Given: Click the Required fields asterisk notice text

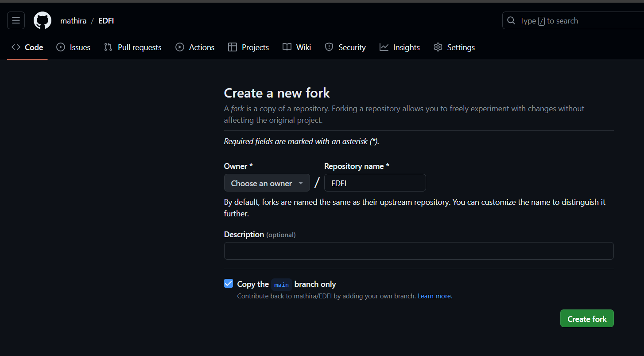Looking at the screenshot, I should [302, 141].
